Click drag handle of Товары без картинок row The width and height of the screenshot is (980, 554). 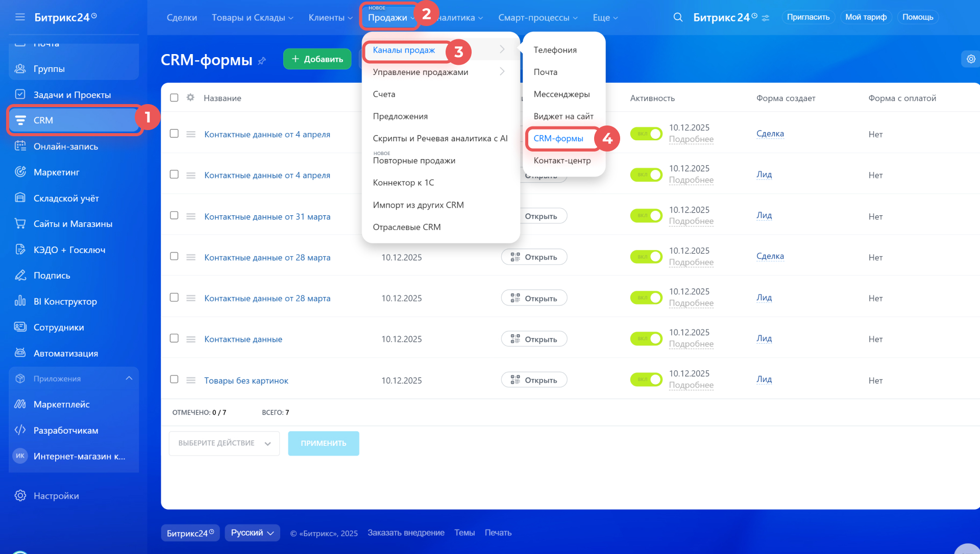(x=191, y=380)
